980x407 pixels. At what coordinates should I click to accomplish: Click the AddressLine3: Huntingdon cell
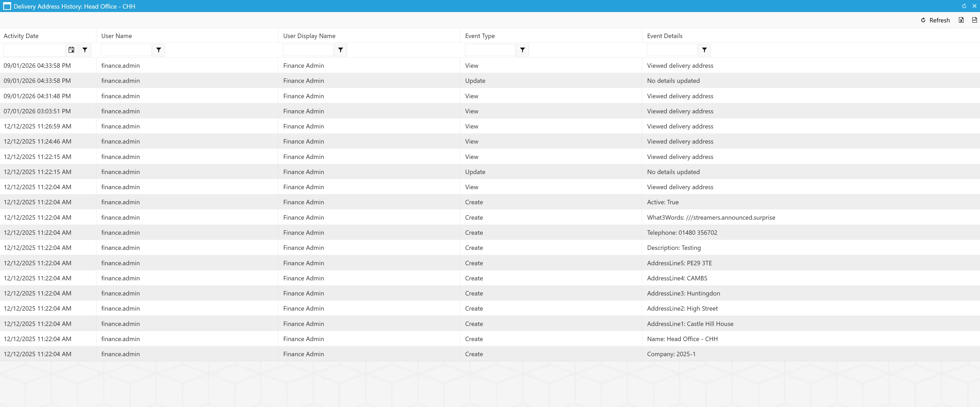pos(811,293)
